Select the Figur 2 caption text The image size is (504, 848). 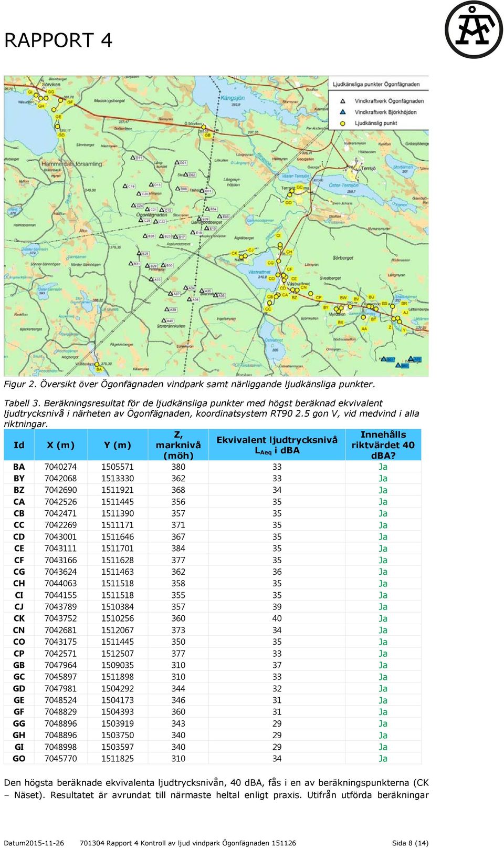pos(190,384)
